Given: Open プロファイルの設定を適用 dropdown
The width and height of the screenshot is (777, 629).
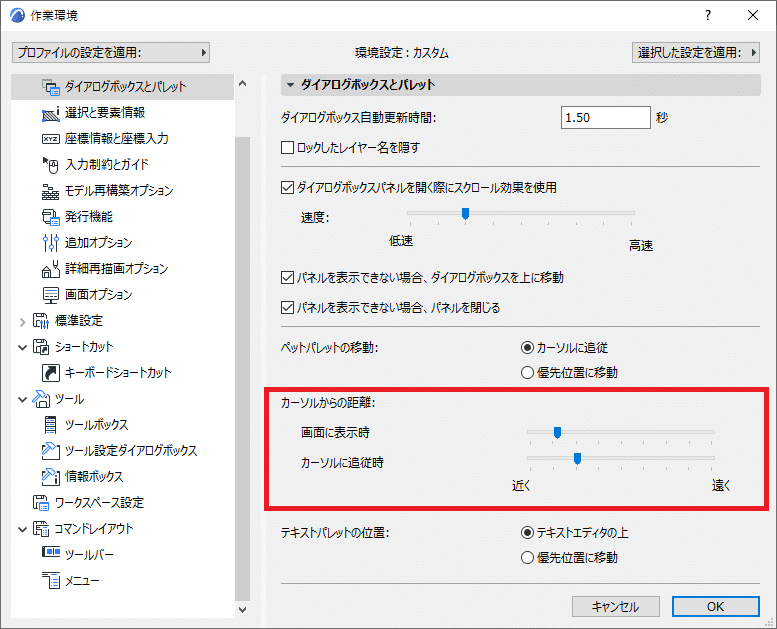Looking at the screenshot, I should point(111,53).
